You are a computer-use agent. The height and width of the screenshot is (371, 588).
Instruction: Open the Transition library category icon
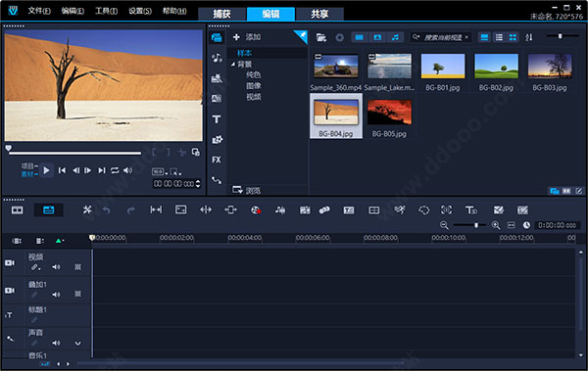[x=217, y=99]
